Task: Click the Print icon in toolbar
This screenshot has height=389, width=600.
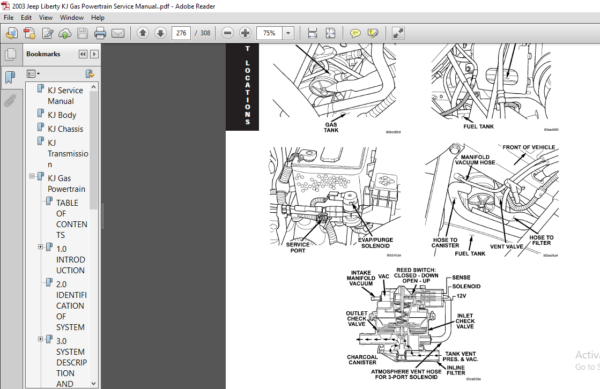Action: [x=100, y=33]
